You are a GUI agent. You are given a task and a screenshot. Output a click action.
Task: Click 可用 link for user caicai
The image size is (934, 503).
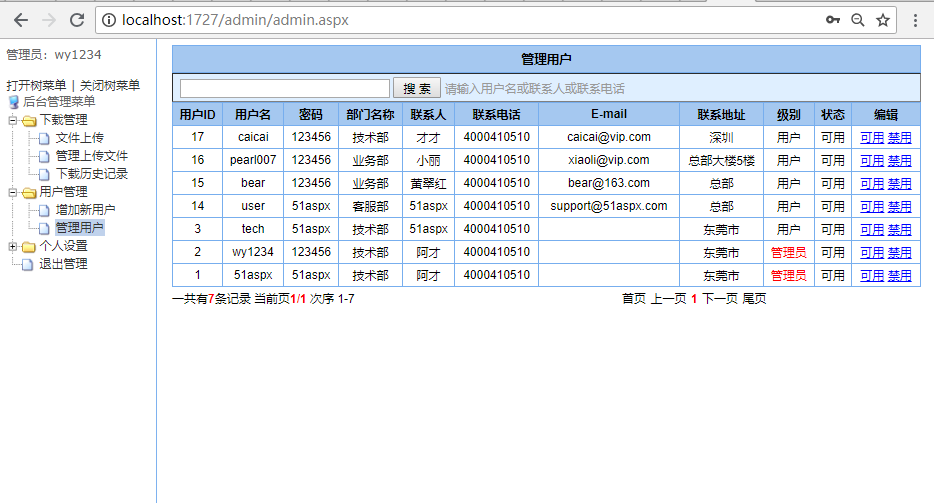tap(872, 138)
